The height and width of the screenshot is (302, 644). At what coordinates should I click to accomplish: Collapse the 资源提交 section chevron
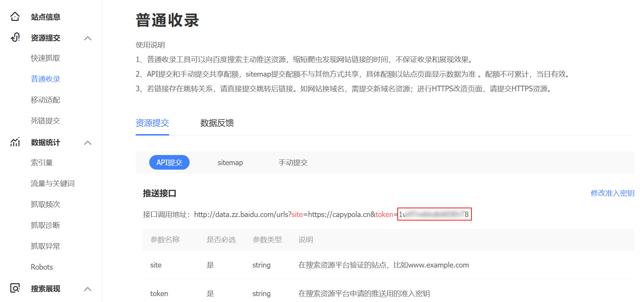[x=88, y=38]
